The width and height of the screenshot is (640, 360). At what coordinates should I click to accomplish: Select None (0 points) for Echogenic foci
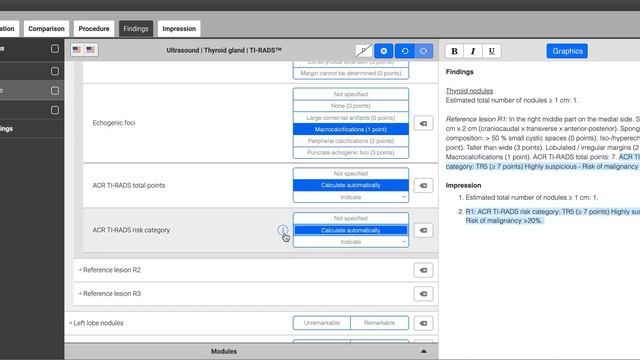click(351, 106)
